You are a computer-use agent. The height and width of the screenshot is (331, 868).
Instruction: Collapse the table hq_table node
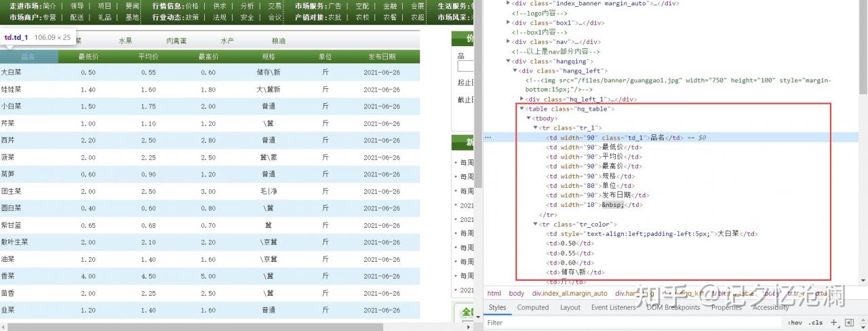coord(522,109)
